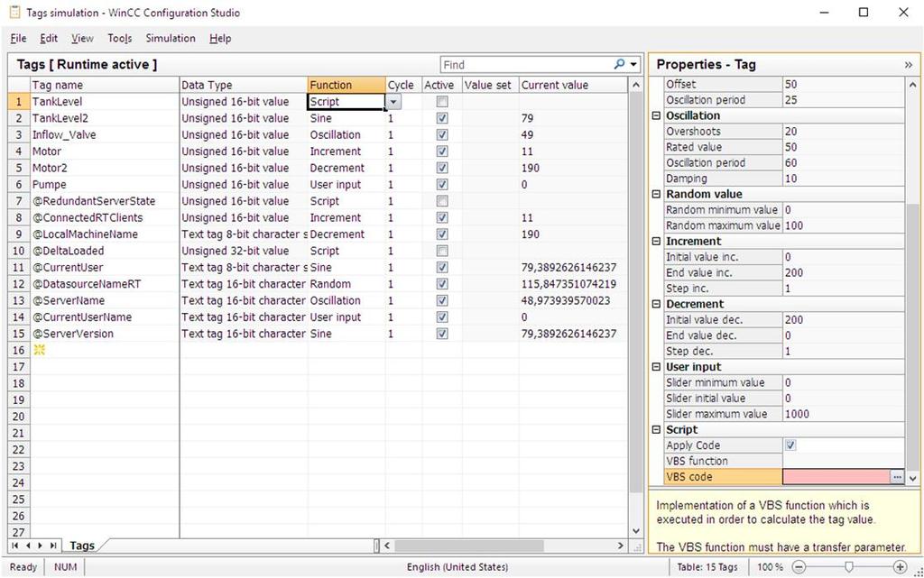This screenshot has height=578, width=924.
Task: Collapse the Decrement property group
Action: click(x=656, y=304)
